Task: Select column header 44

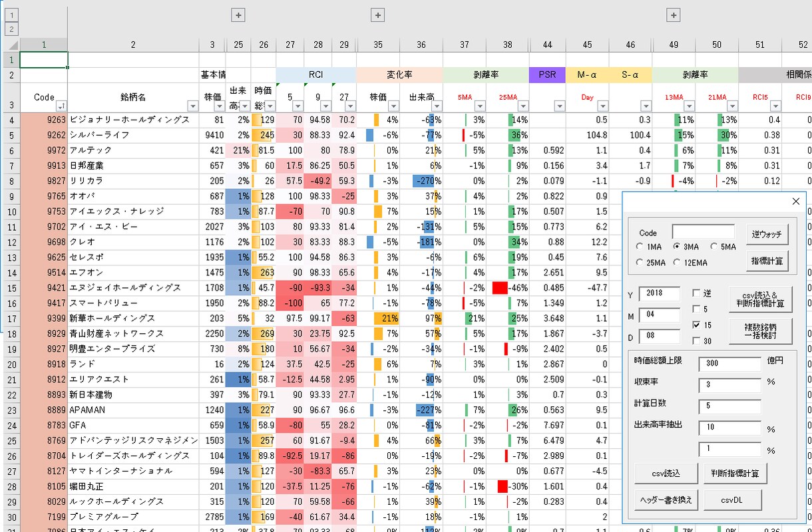Action: 547,45
